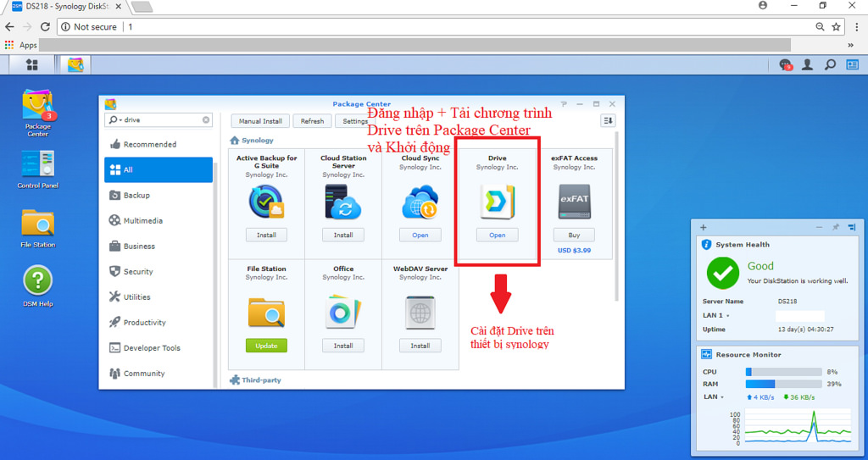Image resolution: width=868 pixels, height=460 pixels.
Task: Expand the LAN 1 dropdown in System Health
Action: [728, 315]
